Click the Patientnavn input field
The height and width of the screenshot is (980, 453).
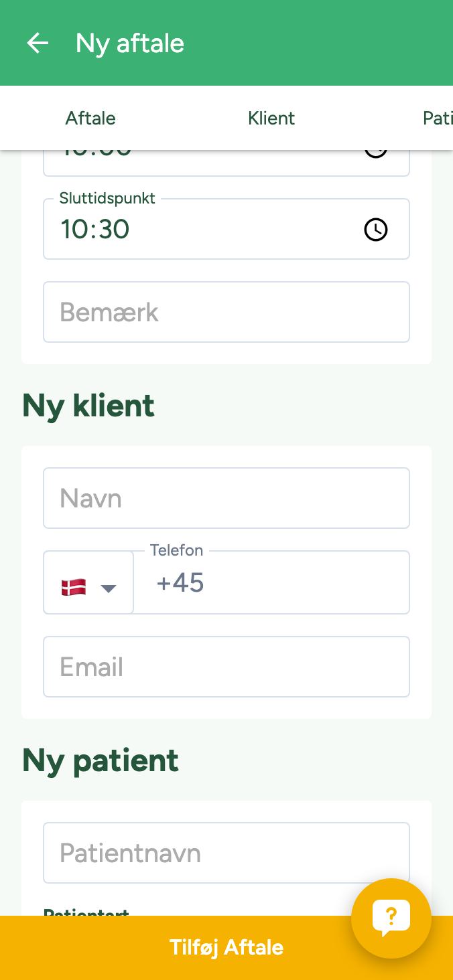pos(226,853)
